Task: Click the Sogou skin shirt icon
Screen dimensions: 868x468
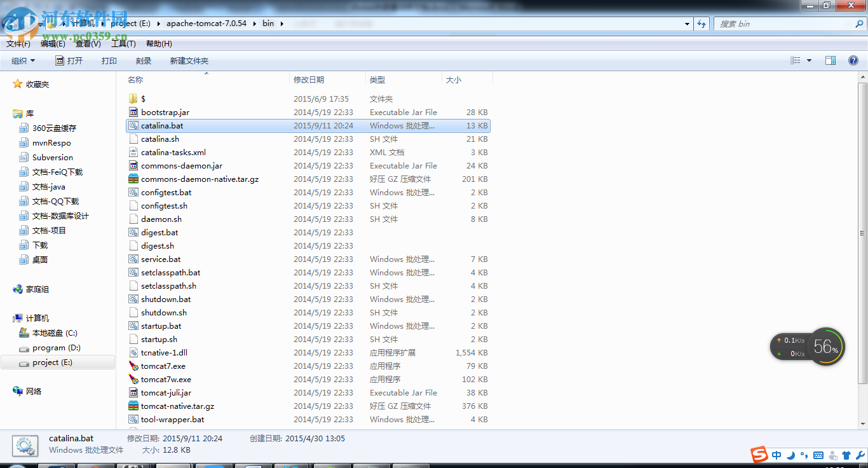Action: [x=846, y=455]
